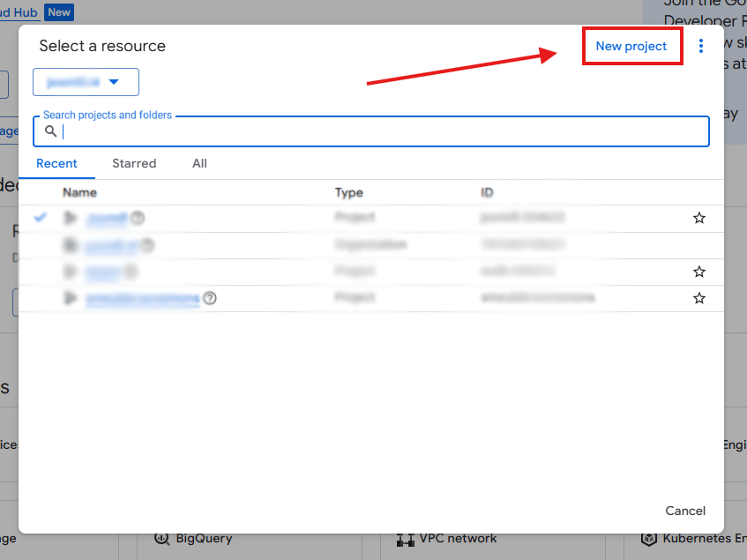Click the project icon in fourth row
Image resolution: width=747 pixels, height=560 pixels.
[x=71, y=298]
